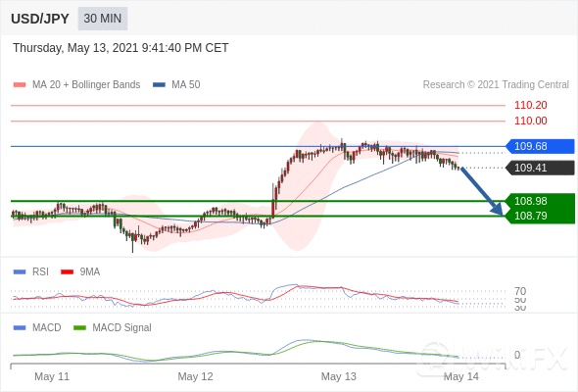Toggle the 9MA legend marker
Screen dimensions: 578x392
coord(67,272)
